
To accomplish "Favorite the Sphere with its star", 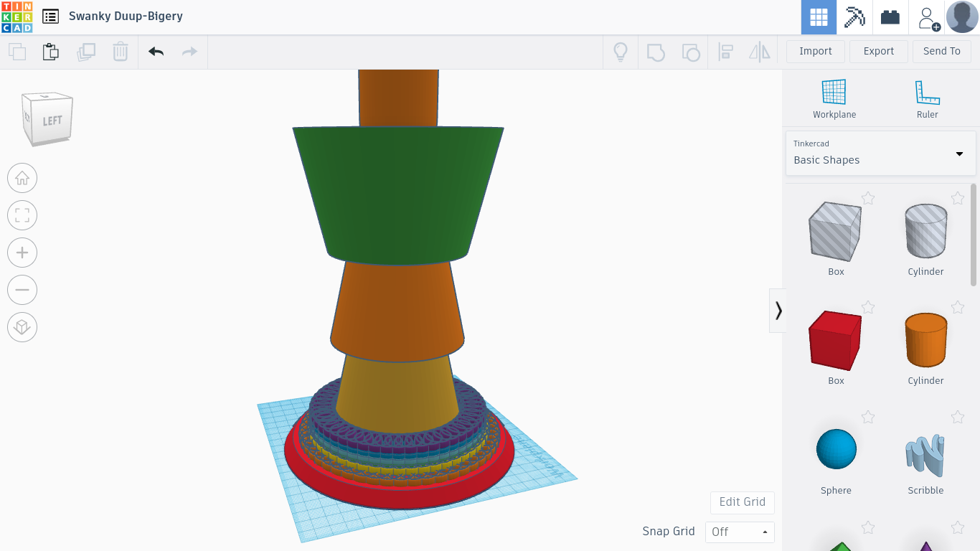I will coord(868,417).
